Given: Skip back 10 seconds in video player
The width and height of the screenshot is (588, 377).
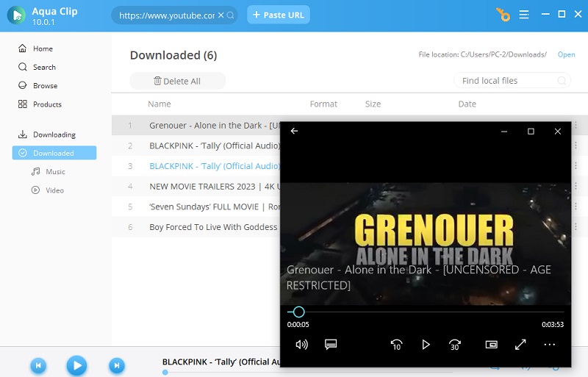Looking at the screenshot, I should point(396,345).
